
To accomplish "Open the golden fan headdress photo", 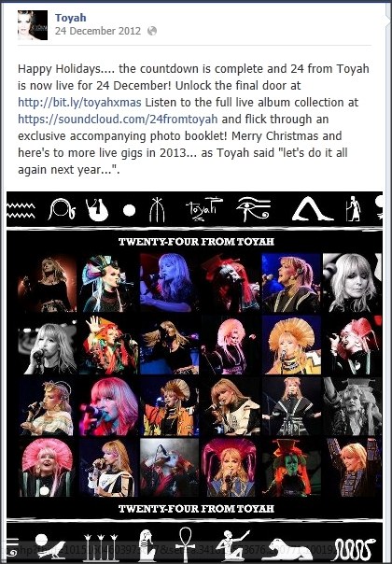I will [x=291, y=345].
